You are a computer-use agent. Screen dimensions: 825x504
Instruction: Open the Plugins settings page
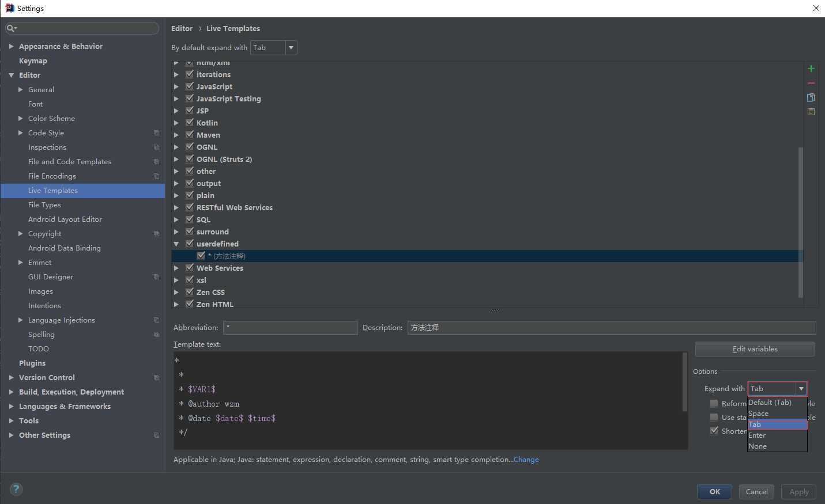[x=32, y=363]
